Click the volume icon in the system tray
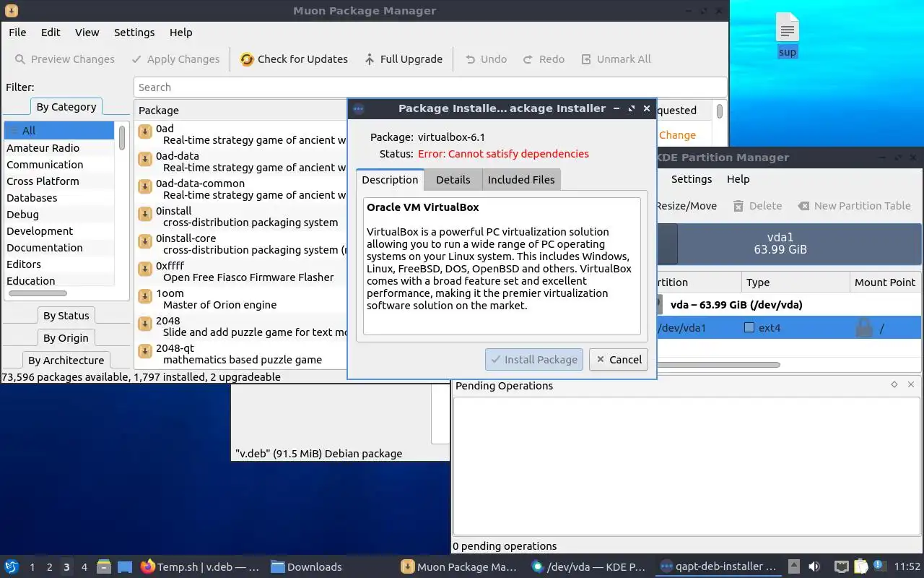 [x=814, y=566]
